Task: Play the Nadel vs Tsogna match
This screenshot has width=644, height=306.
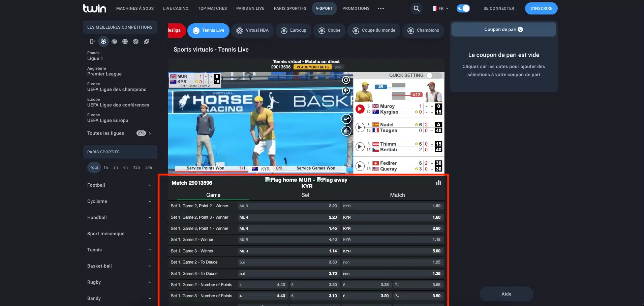Action: [x=360, y=127]
